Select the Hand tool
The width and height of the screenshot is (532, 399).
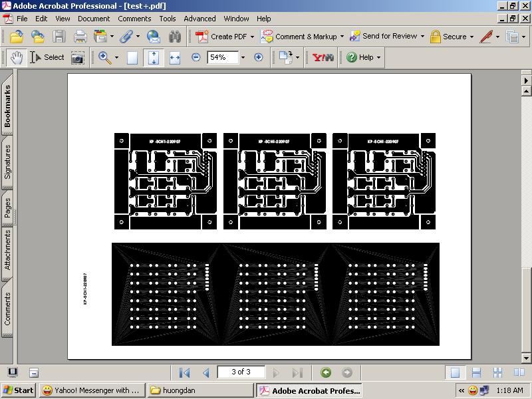[x=16, y=57]
